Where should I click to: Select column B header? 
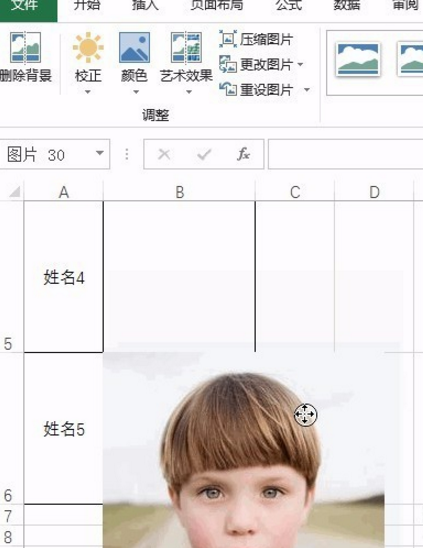(x=179, y=192)
